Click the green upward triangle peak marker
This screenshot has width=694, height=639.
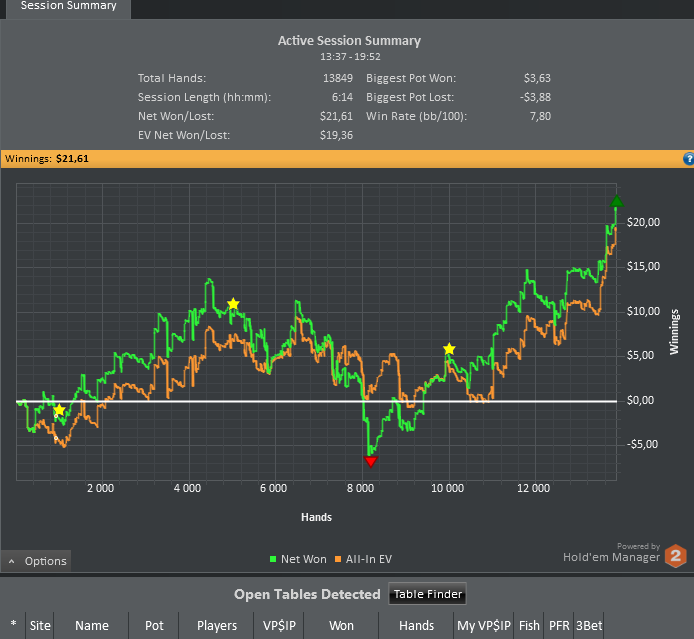tap(616, 202)
